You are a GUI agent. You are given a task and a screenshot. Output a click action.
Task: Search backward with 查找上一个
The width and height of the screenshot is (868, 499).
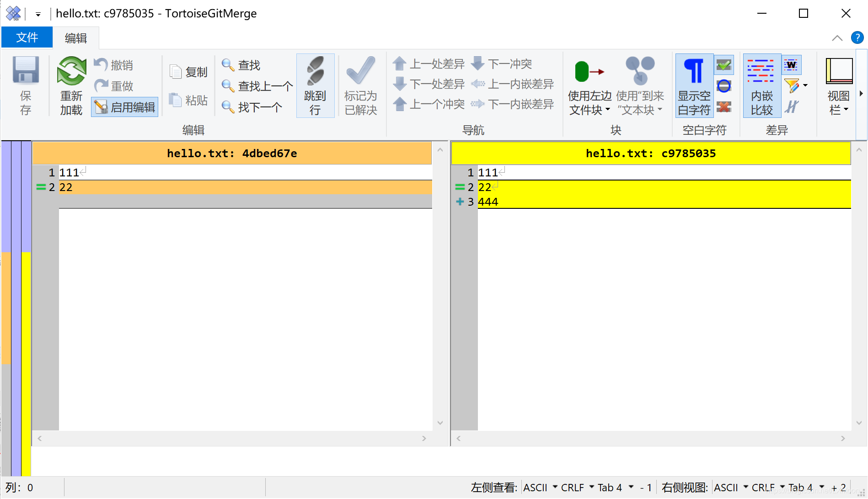(257, 85)
